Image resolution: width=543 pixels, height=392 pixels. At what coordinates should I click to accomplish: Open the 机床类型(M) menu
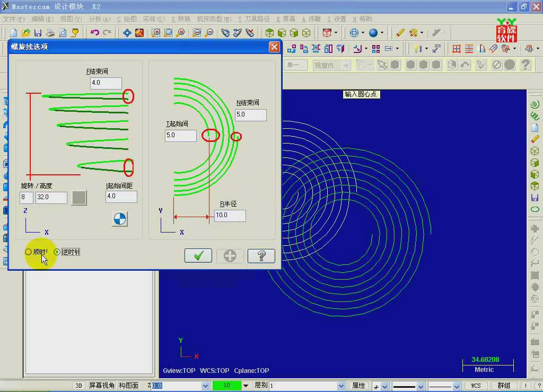pyautogui.click(x=214, y=19)
